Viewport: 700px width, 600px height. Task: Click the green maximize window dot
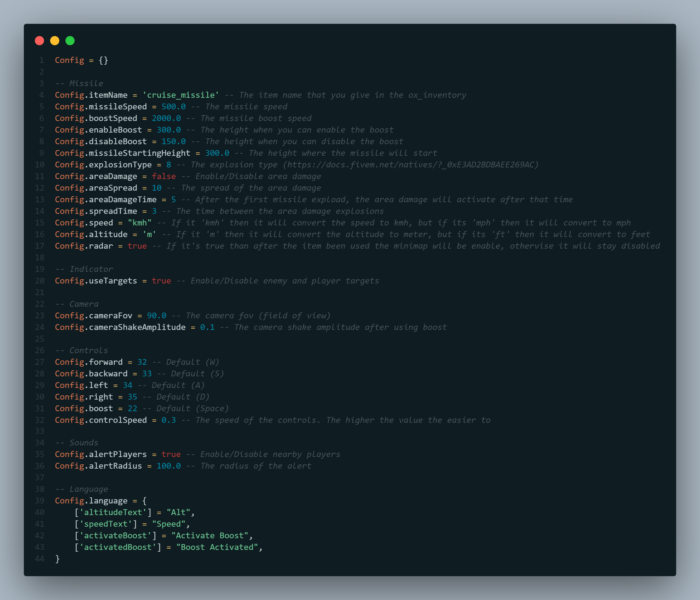(x=70, y=41)
